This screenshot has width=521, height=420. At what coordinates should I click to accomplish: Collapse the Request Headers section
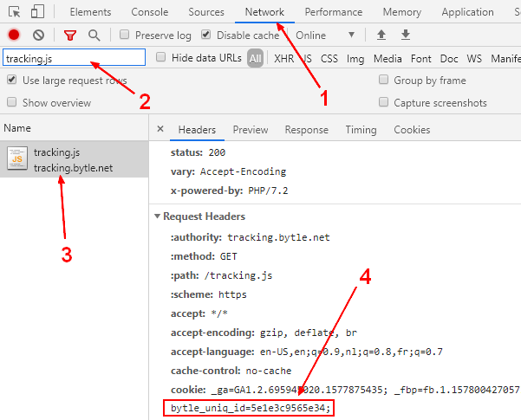(x=157, y=216)
